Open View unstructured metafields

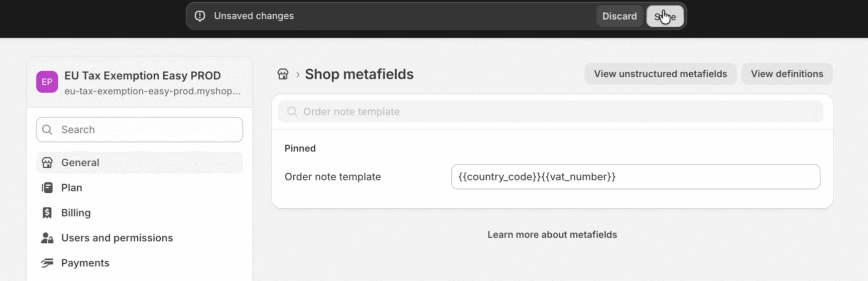click(x=660, y=74)
